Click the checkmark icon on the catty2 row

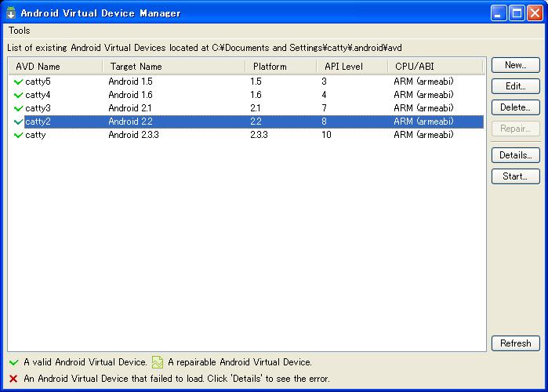pyautogui.click(x=18, y=122)
